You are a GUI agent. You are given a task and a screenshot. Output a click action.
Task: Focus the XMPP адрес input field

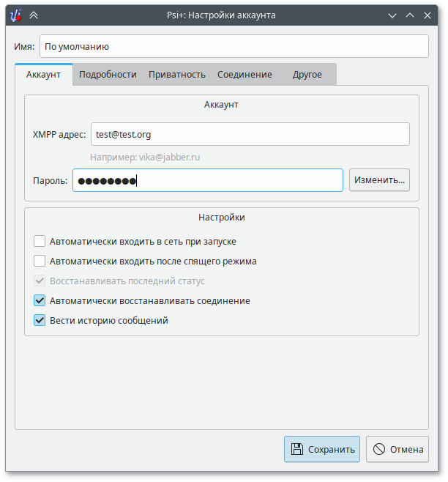[x=249, y=134]
